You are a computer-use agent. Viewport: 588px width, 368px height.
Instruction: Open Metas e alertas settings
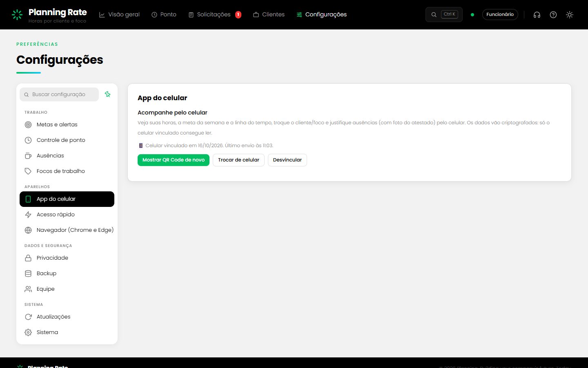(67, 125)
